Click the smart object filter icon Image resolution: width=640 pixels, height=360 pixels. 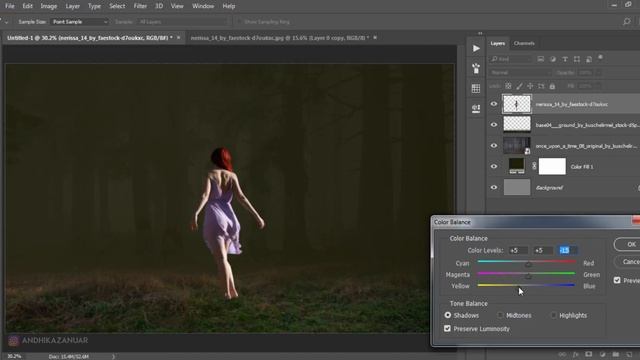[589, 59]
